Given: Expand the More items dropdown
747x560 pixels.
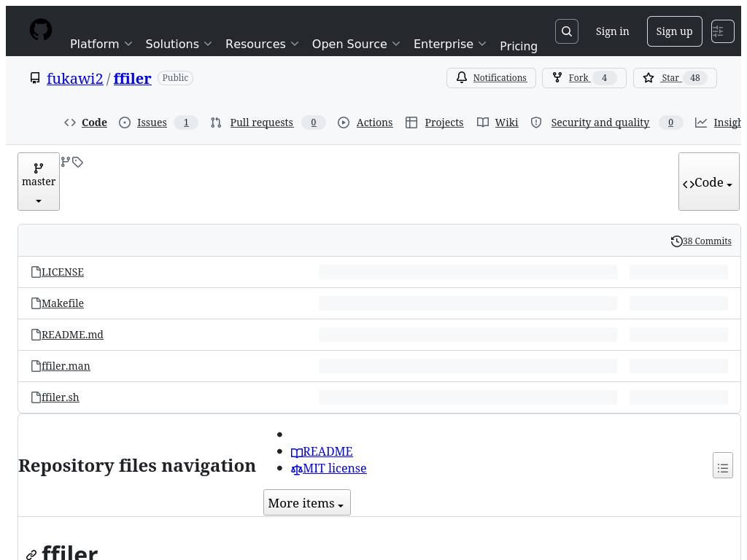Looking at the screenshot, I should pos(307,503).
